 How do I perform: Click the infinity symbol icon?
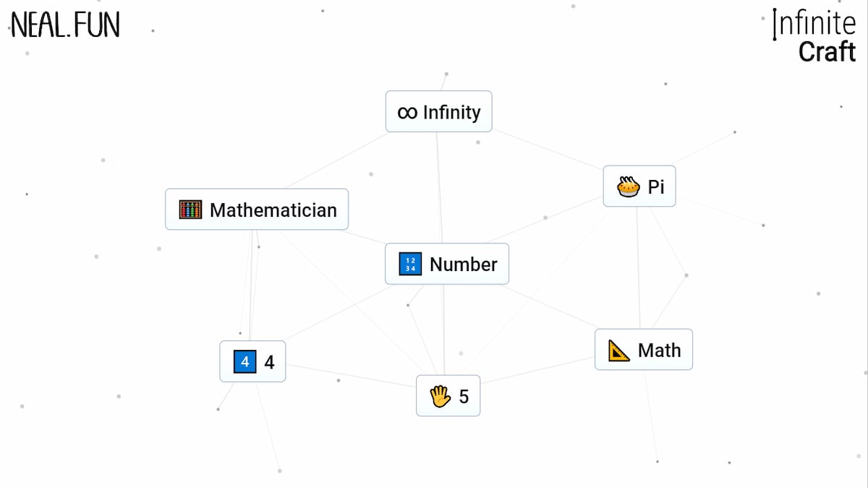407,112
